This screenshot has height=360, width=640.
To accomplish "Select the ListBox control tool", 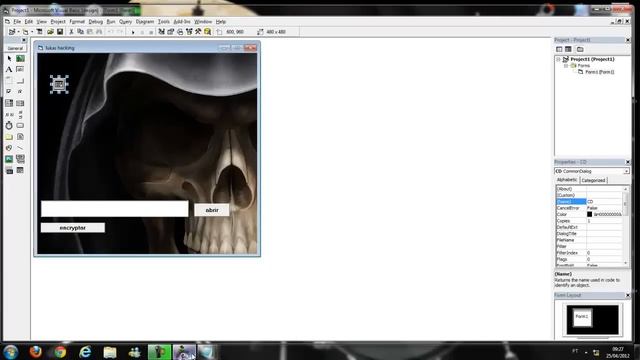I will 20,103.
